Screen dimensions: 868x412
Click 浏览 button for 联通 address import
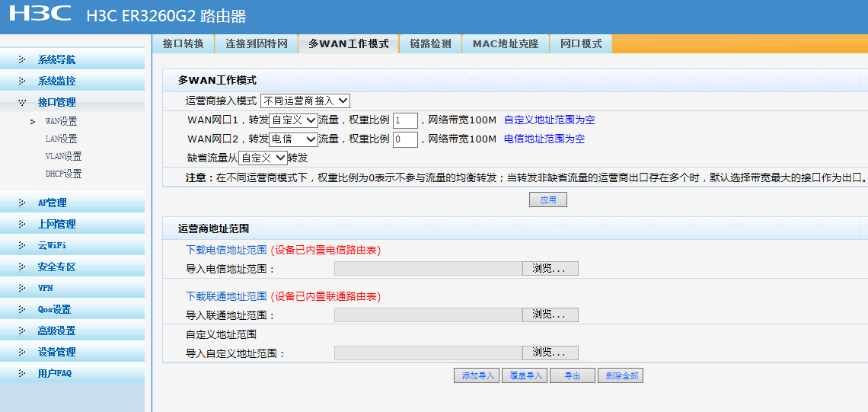coord(550,315)
